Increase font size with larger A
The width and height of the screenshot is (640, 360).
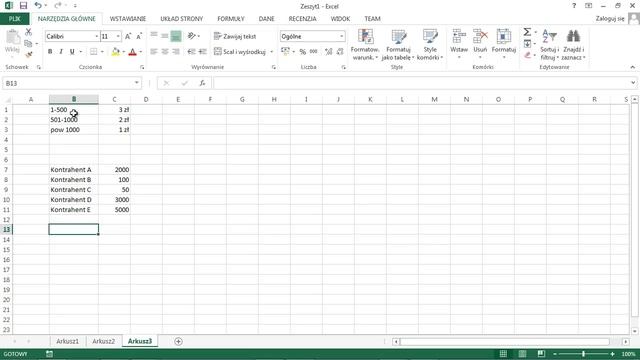point(128,36)
